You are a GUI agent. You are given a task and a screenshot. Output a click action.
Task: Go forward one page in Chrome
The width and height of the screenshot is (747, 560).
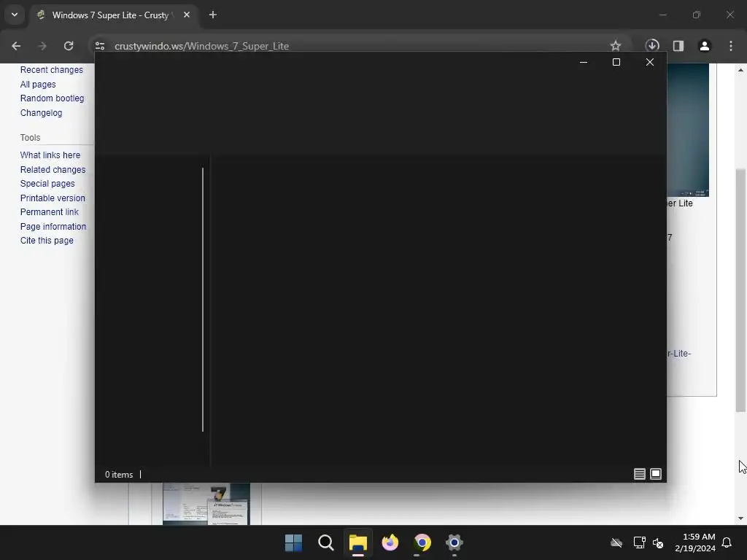click(x=42, y=46)
